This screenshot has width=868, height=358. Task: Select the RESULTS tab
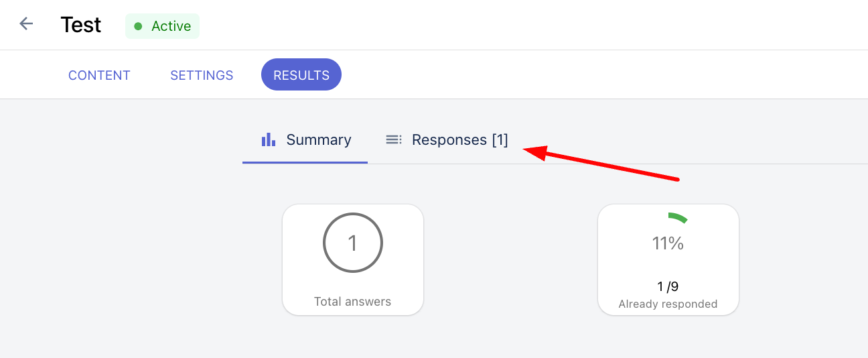tap(301, 74)
